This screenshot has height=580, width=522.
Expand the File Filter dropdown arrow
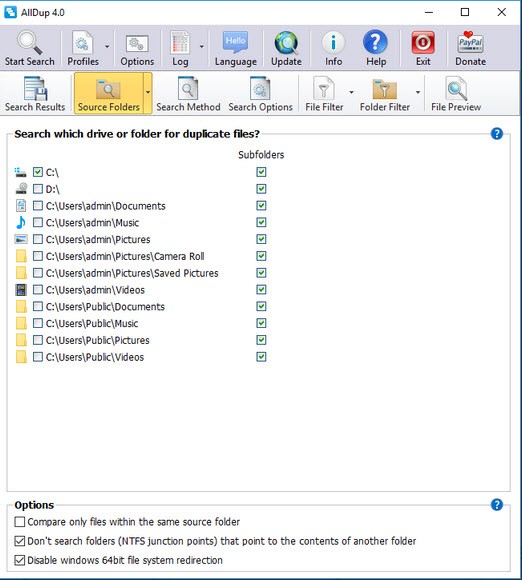(351, 92)
